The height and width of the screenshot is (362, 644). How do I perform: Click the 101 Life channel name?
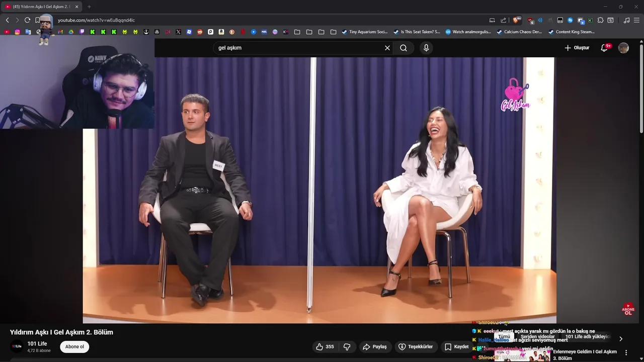tap(37, 344)
